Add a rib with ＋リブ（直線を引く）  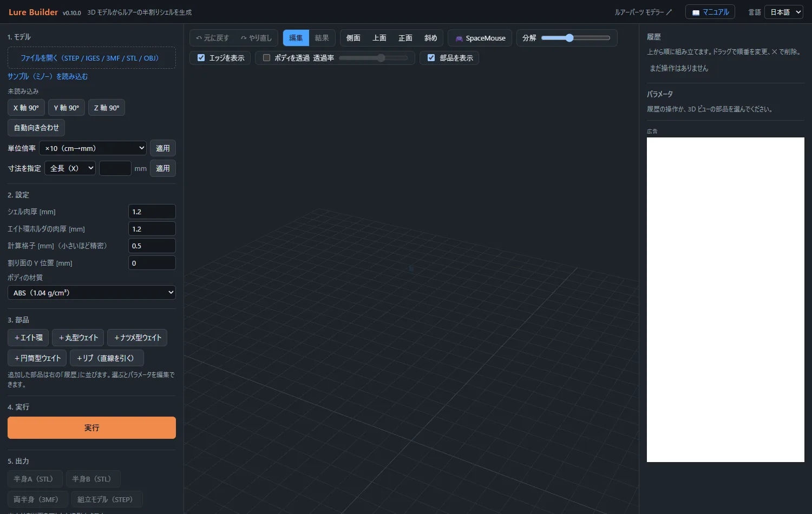pyautogui.click(x=107, y=358)
